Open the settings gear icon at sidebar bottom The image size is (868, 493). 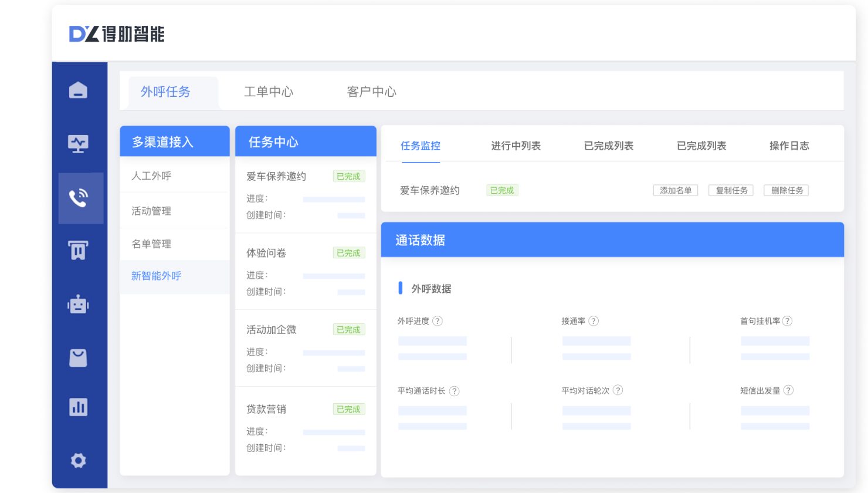(80, 461)
